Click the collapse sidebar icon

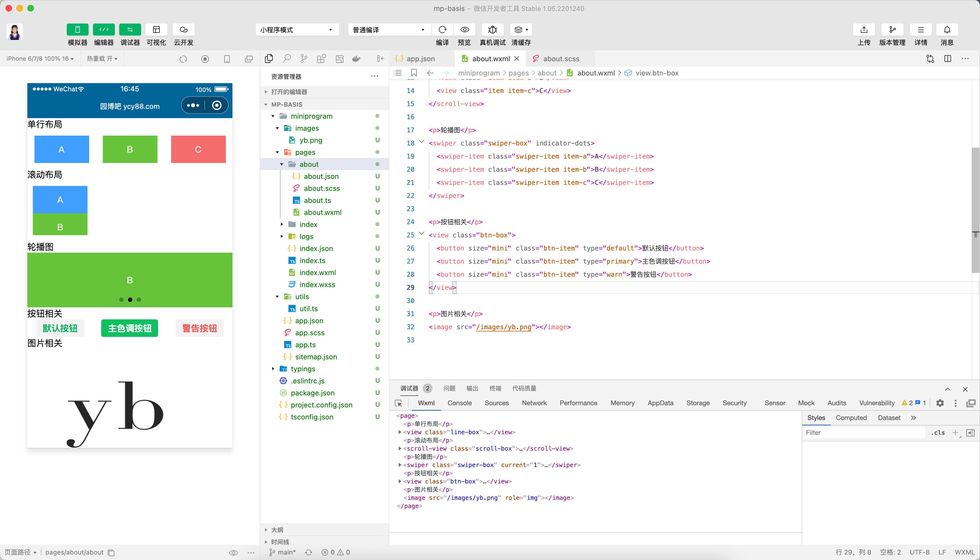[380, 59]
